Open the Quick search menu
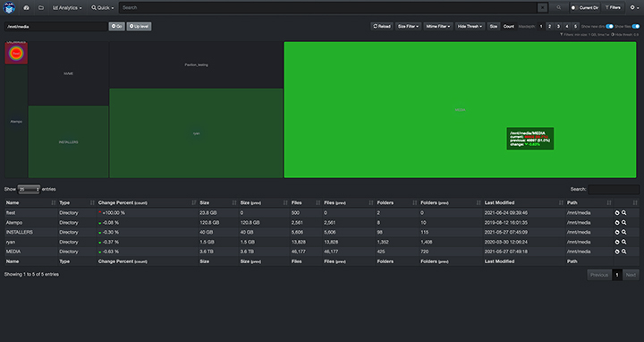The width and height of the screenshot is (644, 342). point(102,8)
